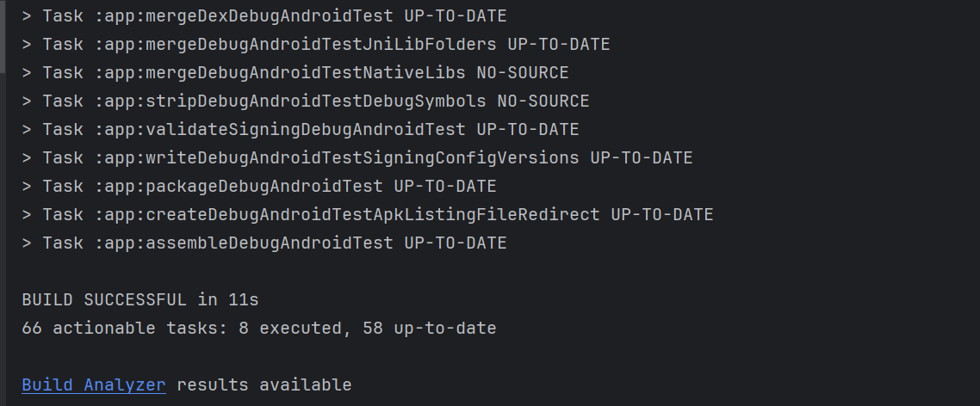Click UP-TO-DATE status of packageDebugAndroidTest
Screen dimensions: 980x406
[445, 187]
